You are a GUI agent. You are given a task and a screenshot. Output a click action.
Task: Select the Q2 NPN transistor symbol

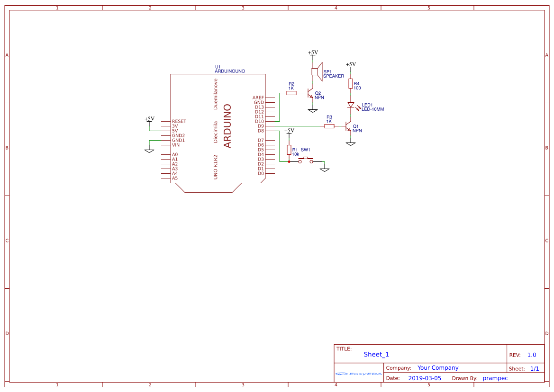pyautogui.click(x=310, y=94)
